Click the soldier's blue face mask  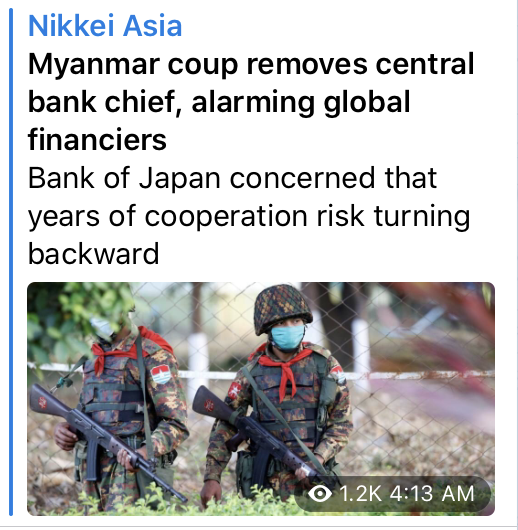(287, 337)
